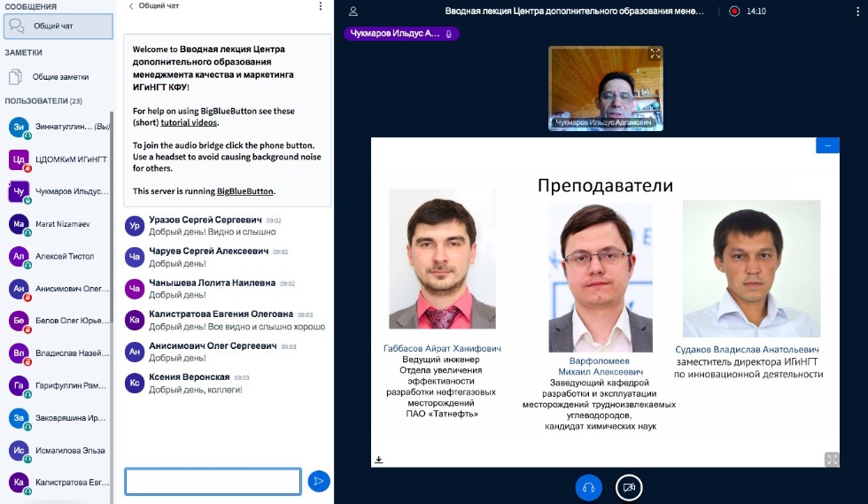Open the Общие заметки shared notes

click(60, 77)
